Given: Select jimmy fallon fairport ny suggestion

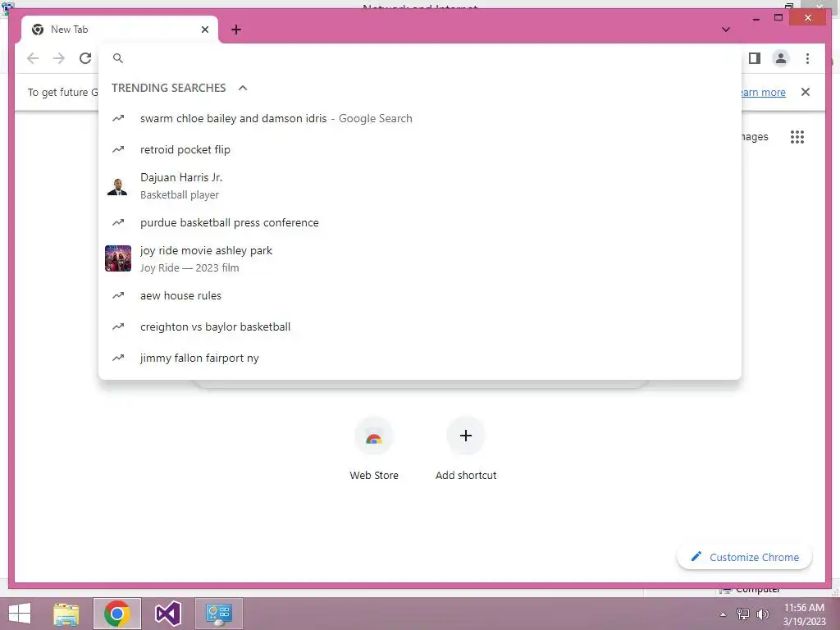Looking at the screenshot, I should (420, 358).
